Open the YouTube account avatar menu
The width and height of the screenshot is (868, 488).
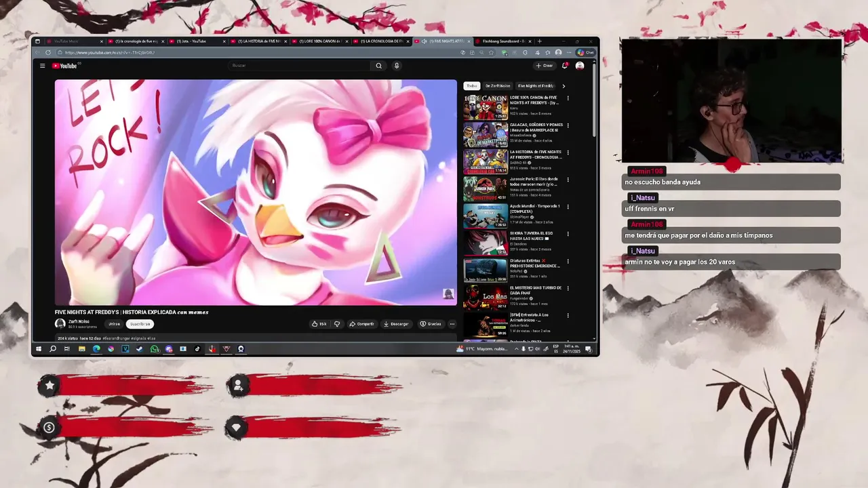580,66
